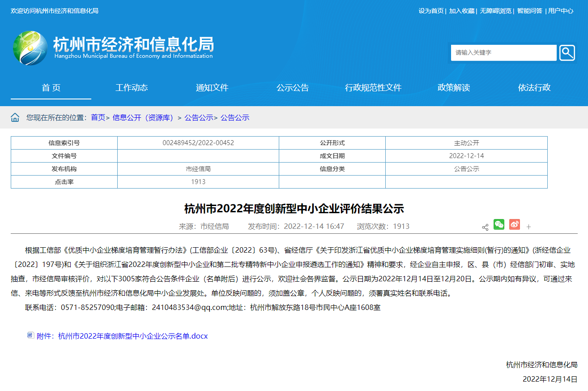Click the share icon beside WeChat

click(x=485, y=227)
